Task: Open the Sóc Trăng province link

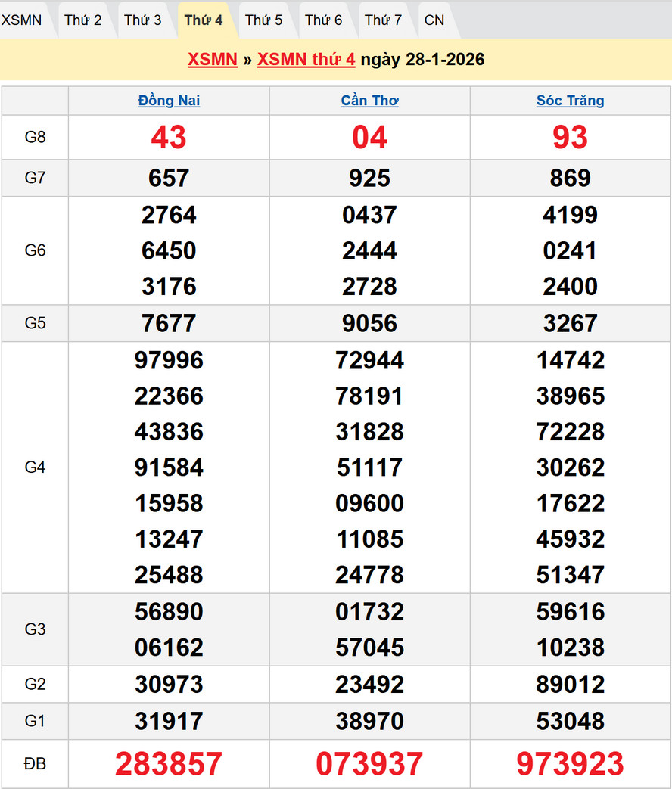Action: pyautogui.click(x=570, y=101)
